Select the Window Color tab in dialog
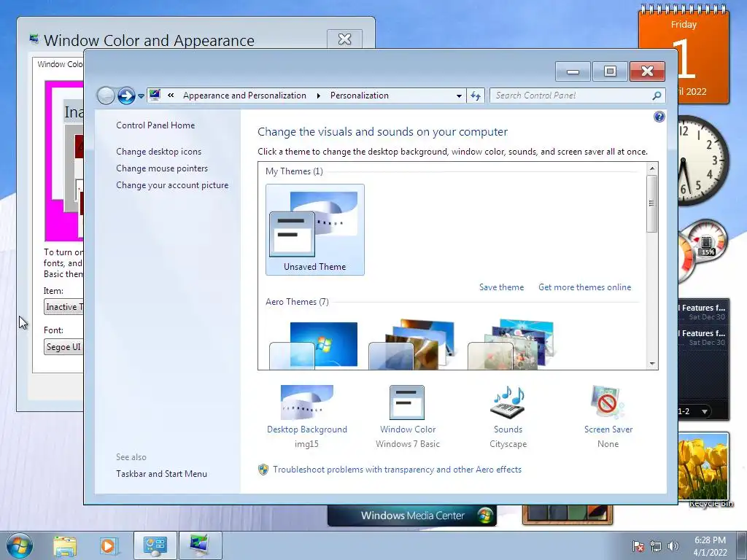The height and width of the screenshot is (560, 747). [60, 64]
